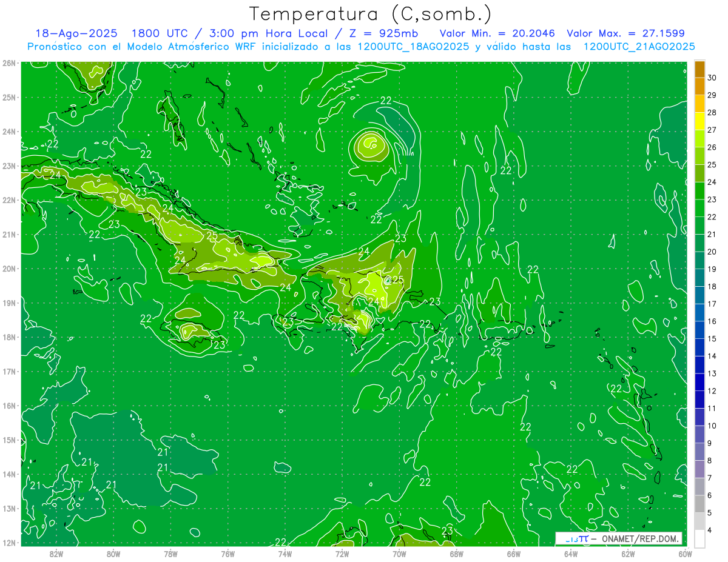
Task: Click the '30' label on the color scale
Action: coord(712,78)
